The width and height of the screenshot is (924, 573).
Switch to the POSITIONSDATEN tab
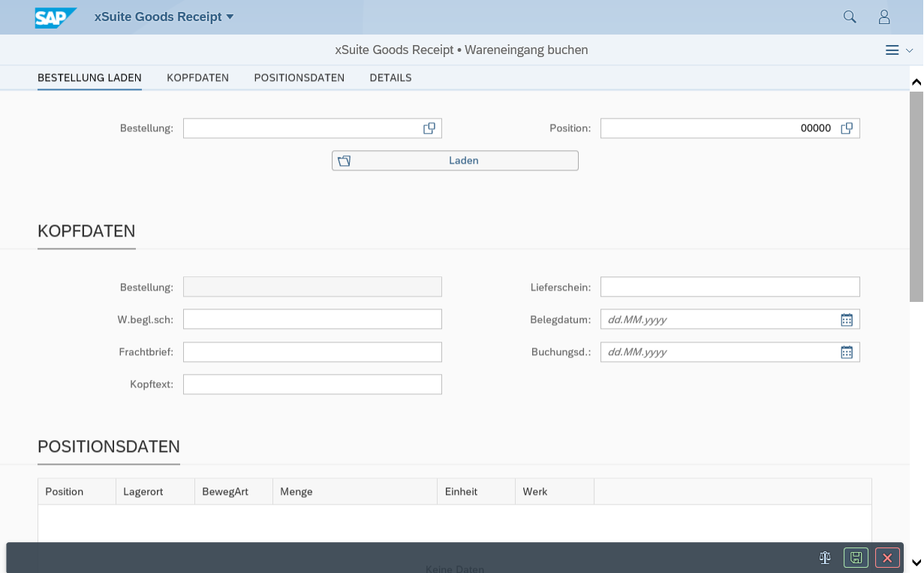coord(299,77)
